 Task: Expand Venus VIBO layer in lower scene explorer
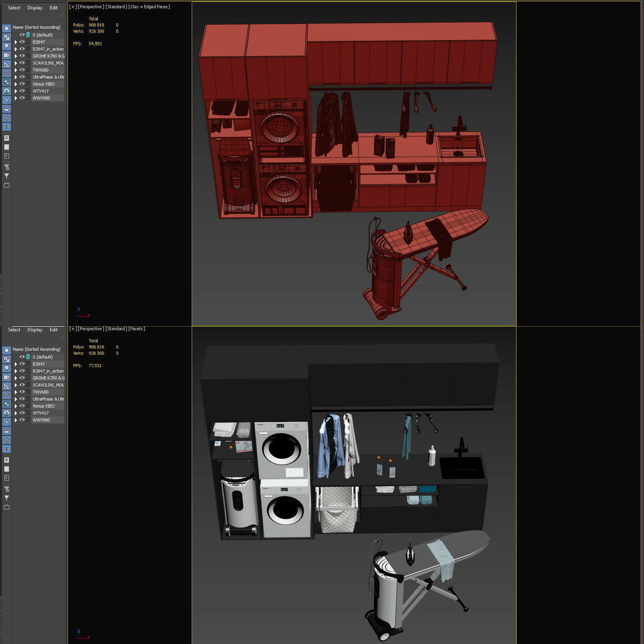coord(16,406)
